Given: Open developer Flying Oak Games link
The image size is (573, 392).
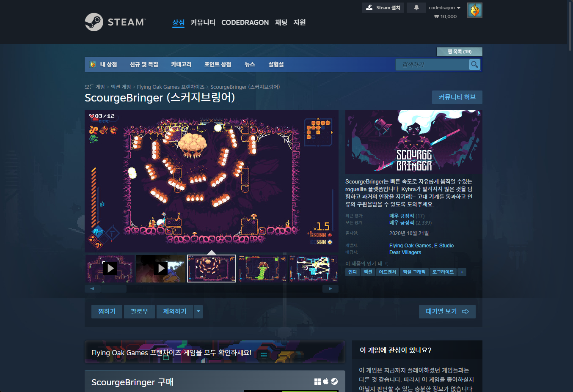Looking at the screenshot, I should [x=410, y=246].
